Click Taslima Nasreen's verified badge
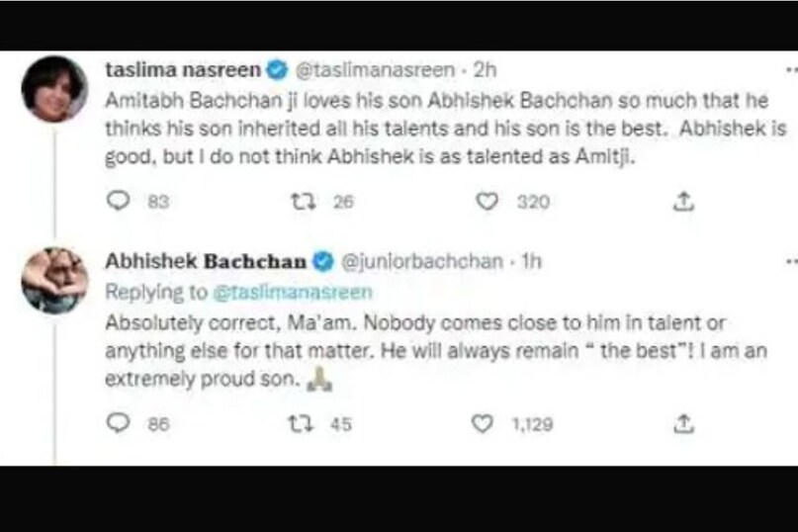This screenshot has width=798, height=532. point(281,70)
